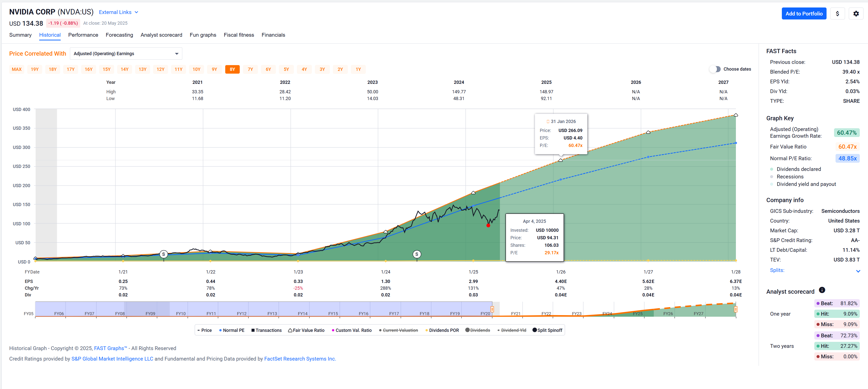The width and height of the screenshot is (868, 389).
Task: Click the fair value triangle at 1/28
Action: (736, 115)
